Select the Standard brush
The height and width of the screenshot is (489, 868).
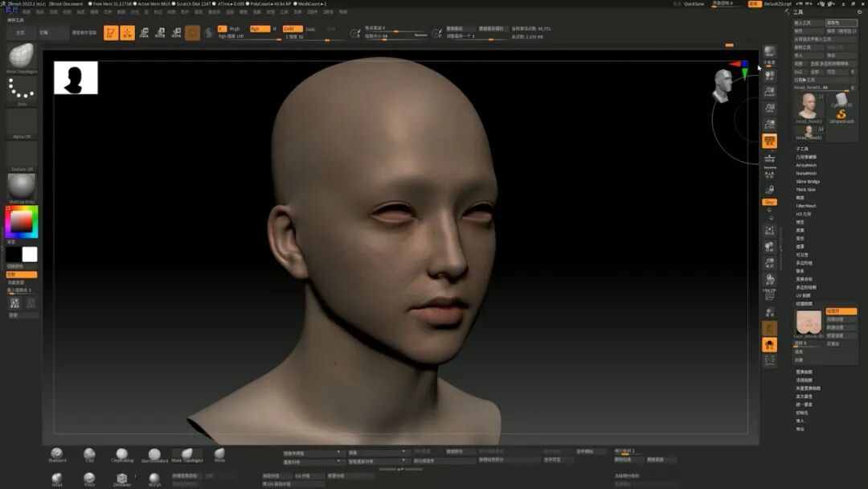pos(57,454)
